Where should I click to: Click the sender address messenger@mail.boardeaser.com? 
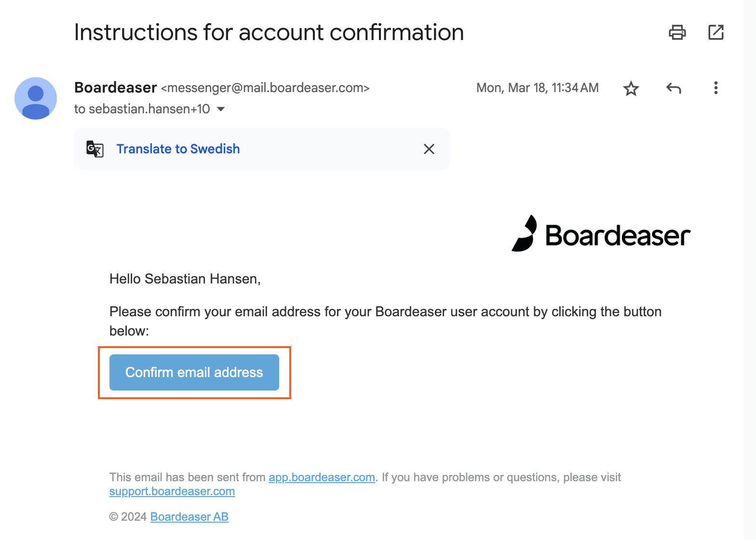point(265,88)
